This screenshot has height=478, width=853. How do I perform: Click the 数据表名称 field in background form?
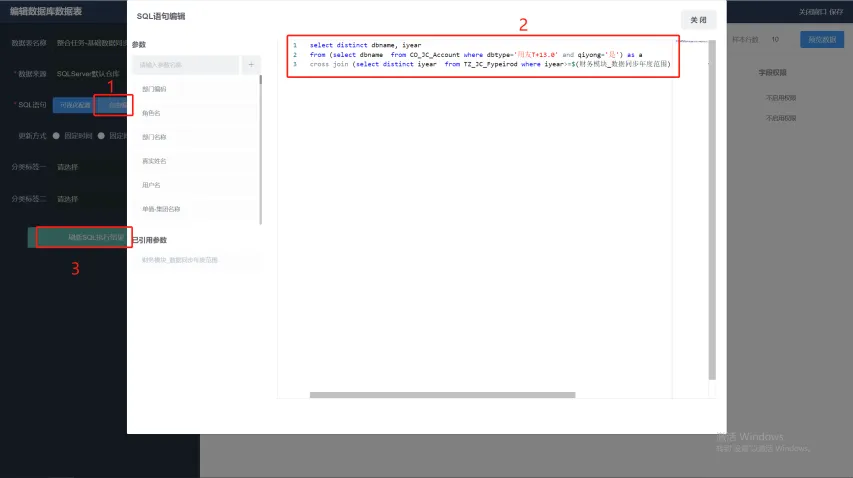coord(90,43)
